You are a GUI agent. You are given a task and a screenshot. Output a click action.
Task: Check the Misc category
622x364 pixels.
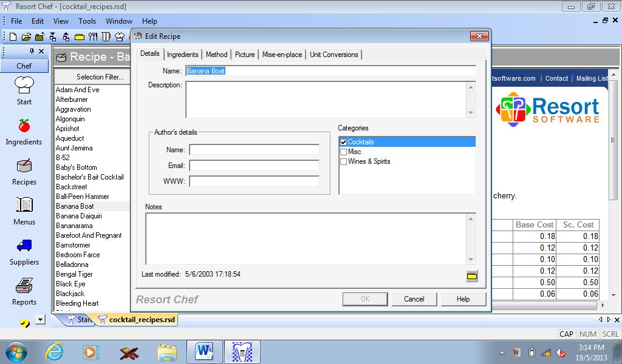344,152
